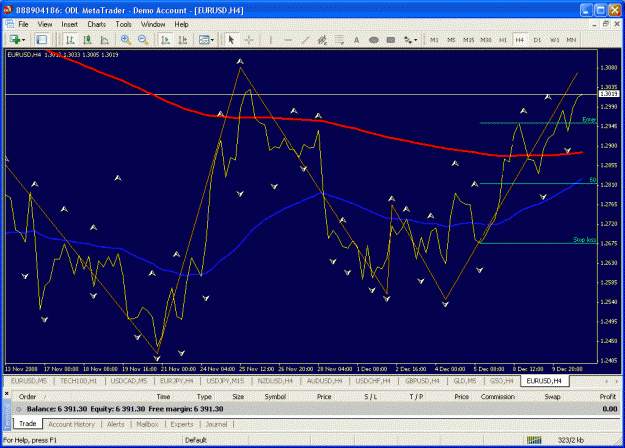Switch to M1 timeframe
Screen dimensions: 625x448
434,40
